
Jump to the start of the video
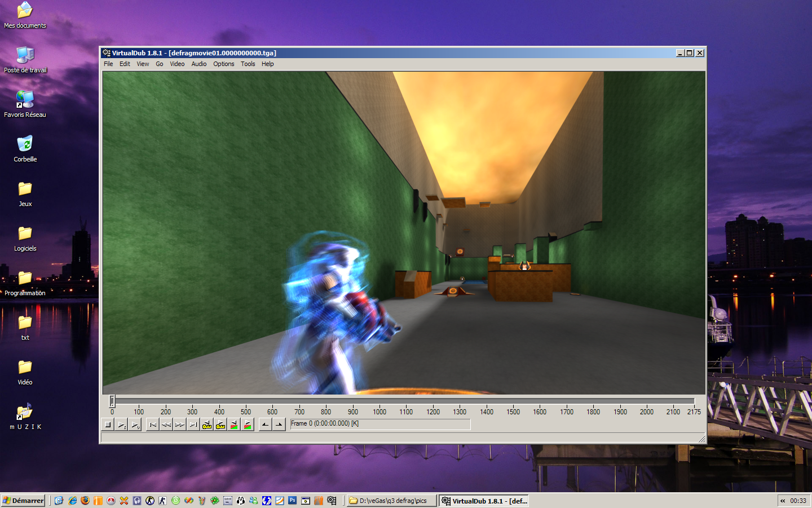point(152,424)
